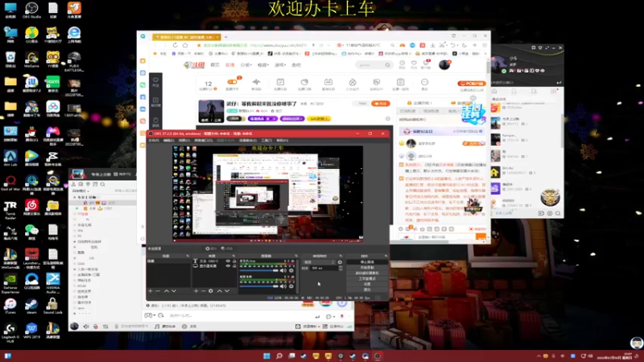Switch to Douyu 直播 nav tab

click(230, 65)
